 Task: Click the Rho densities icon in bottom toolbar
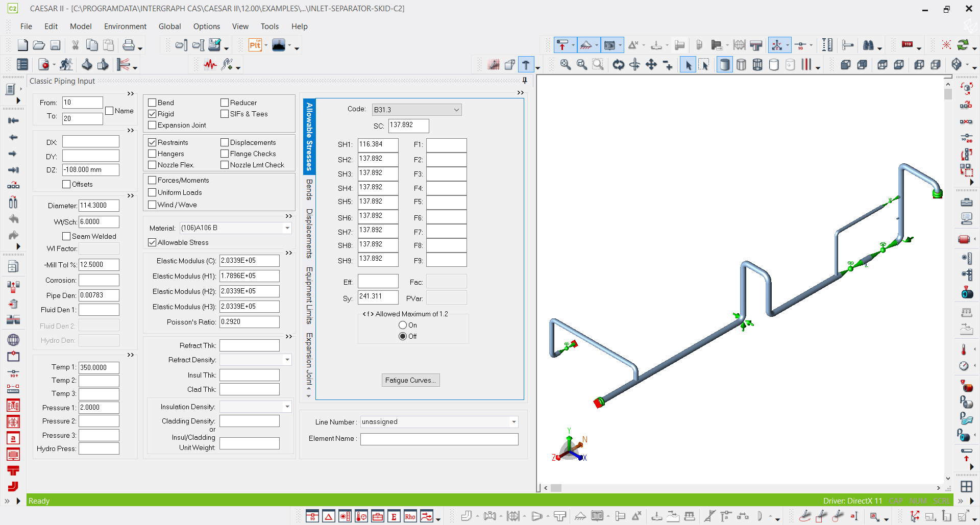(410, 516)
